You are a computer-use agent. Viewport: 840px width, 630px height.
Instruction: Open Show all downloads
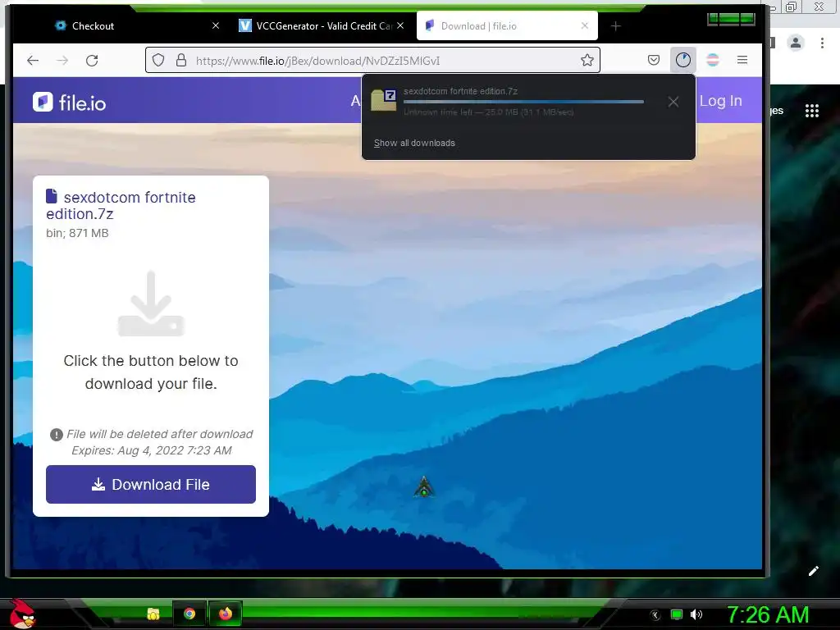click(x=414, y=143)
